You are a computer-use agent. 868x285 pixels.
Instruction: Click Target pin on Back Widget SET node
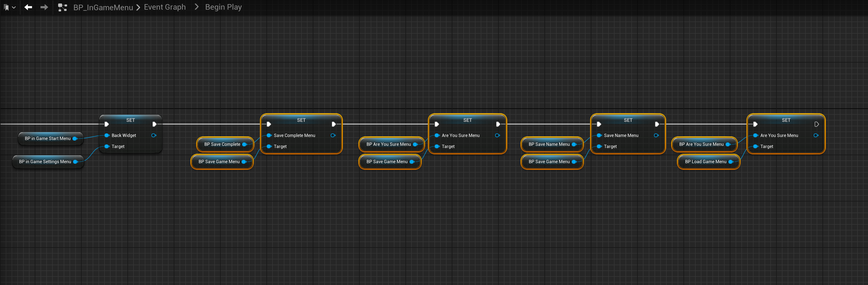pyautogui.click(x=107, y=147)
